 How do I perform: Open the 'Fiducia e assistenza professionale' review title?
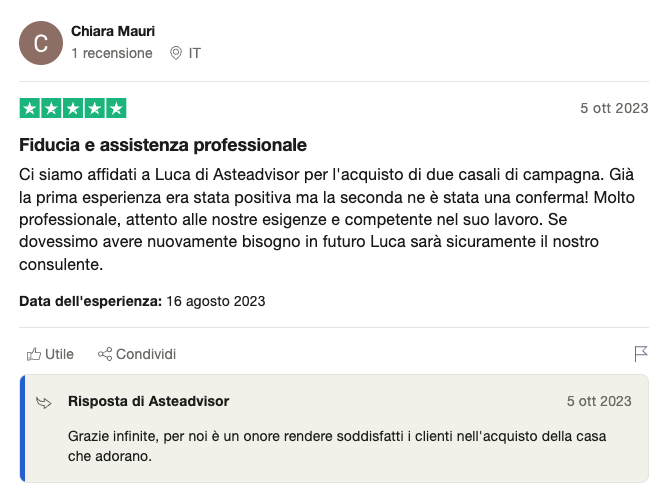pyautogui.click(x=163, y=145)
